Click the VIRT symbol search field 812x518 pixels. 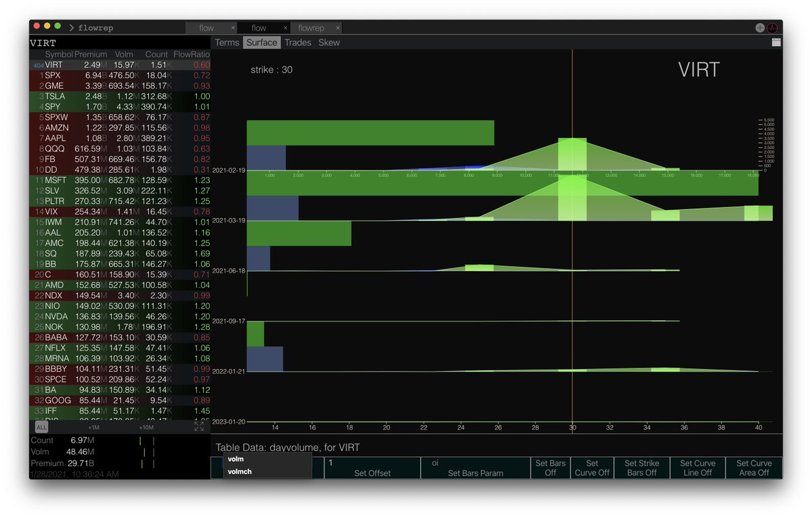pos(119,42)
